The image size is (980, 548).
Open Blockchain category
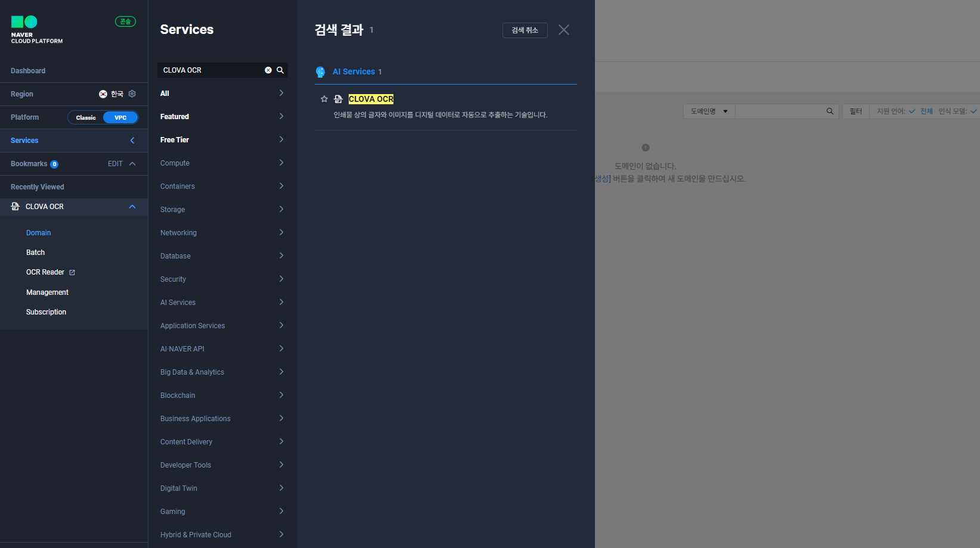pyautogui.click(x=222, y=396)
